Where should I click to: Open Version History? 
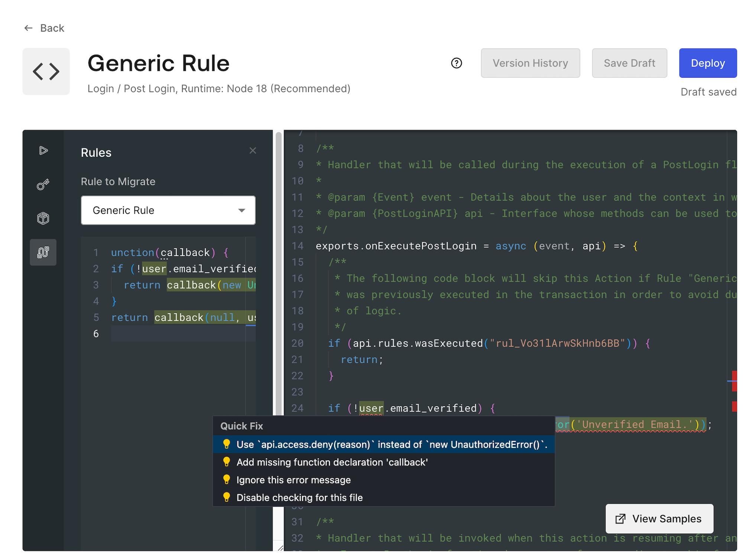pyautogui.click(x=530, y=63)
